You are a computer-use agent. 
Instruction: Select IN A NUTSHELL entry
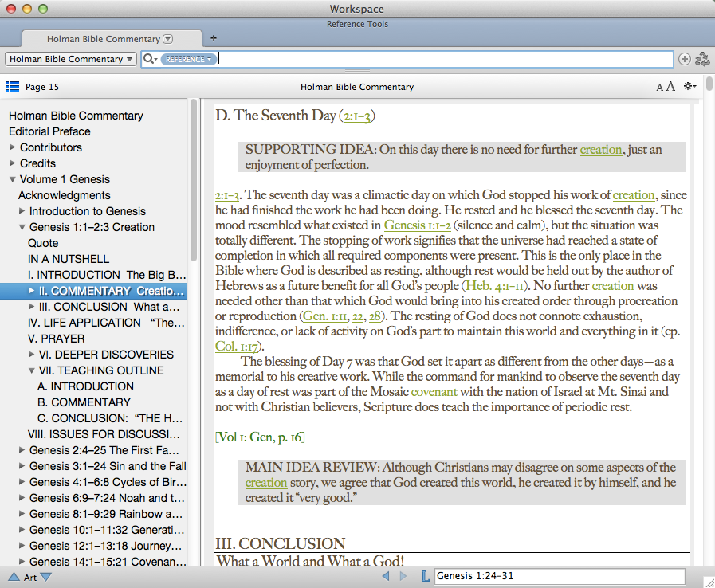pos(69,259)
